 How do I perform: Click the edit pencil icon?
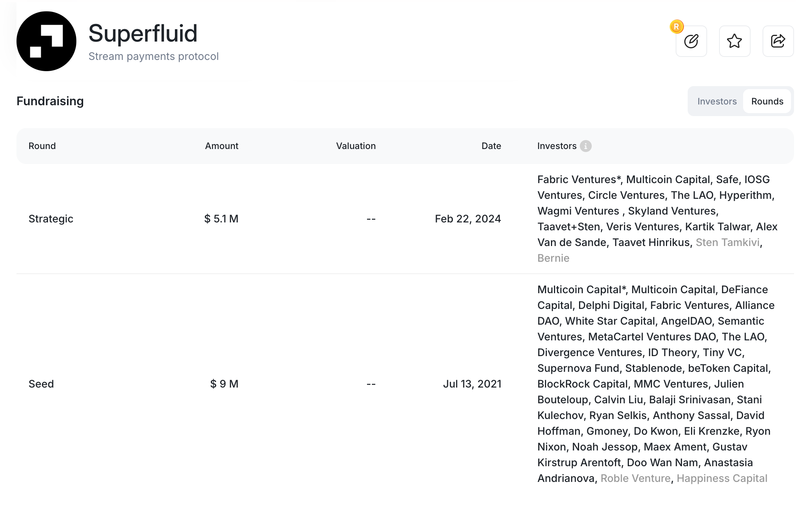(x=691, y=41)
